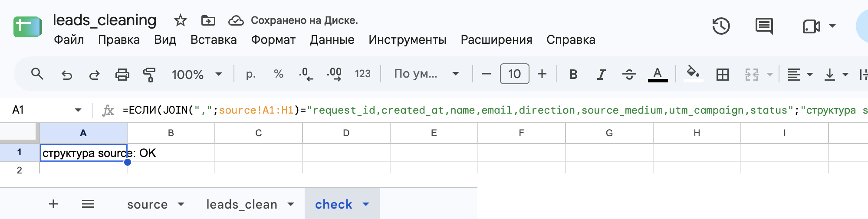
Task: Expand the merge cells options arrow
Action: (770, 75)
